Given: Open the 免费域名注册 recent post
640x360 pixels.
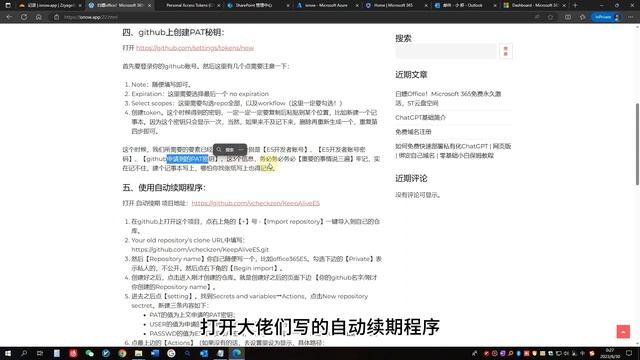Looking at the screenshot, I should tap(413, 132).
